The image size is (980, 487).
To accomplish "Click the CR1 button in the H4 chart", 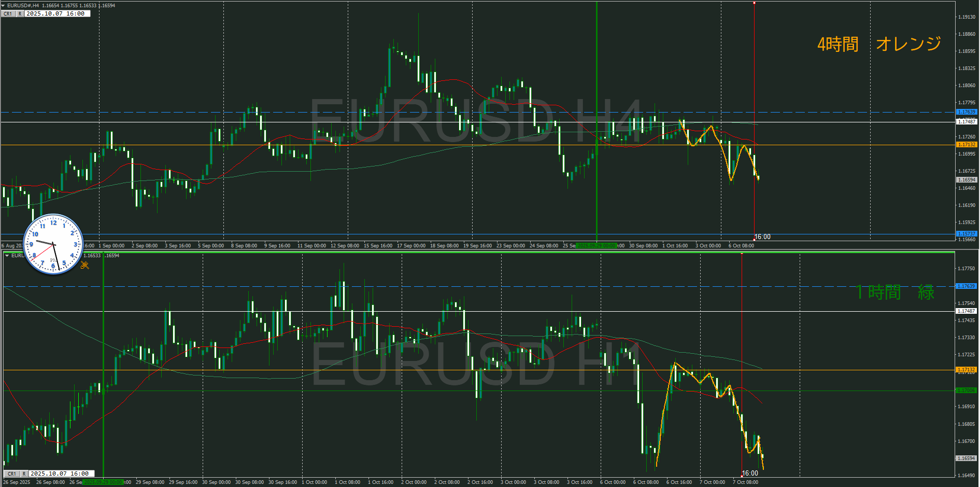I will (x=8, y=14).
